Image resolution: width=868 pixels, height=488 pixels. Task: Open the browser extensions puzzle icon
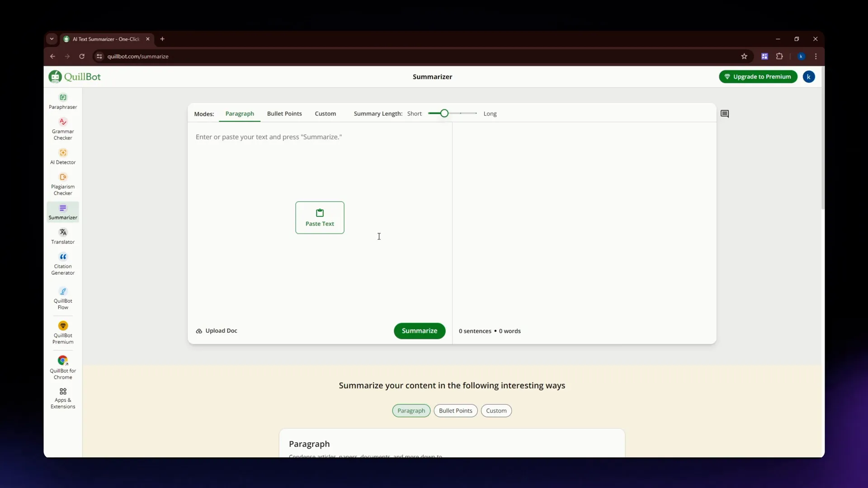pos(779,56)
